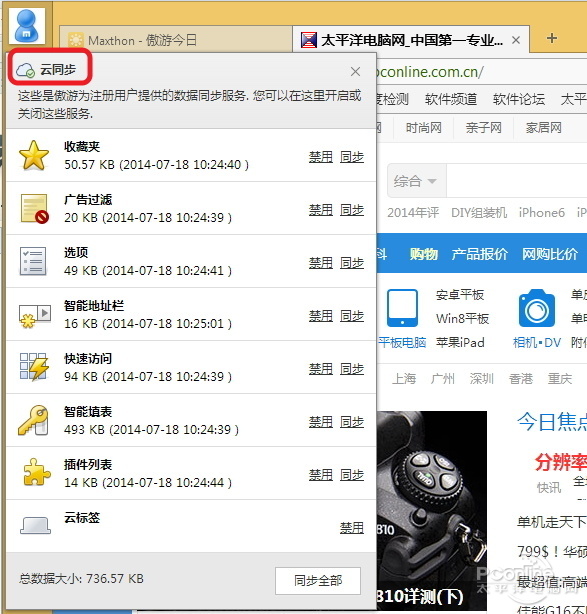Disable sync for 插件列表
The width and height of the screenshot is (587, 614).
point(321,475)
